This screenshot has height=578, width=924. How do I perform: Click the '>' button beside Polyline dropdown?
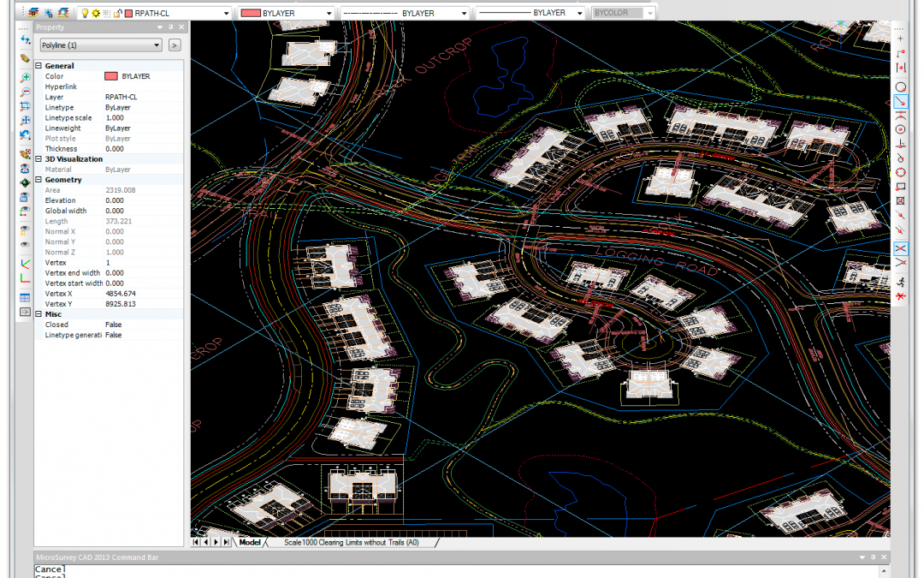click(x=175, y=45)
